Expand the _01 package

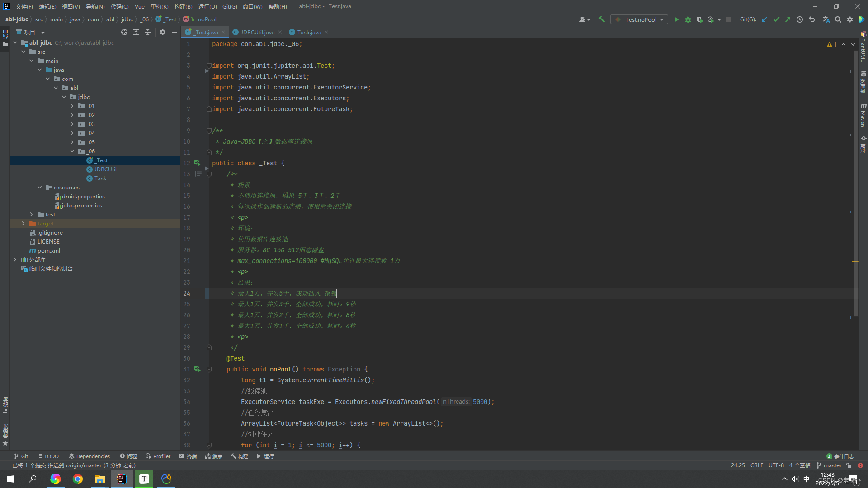72,106
